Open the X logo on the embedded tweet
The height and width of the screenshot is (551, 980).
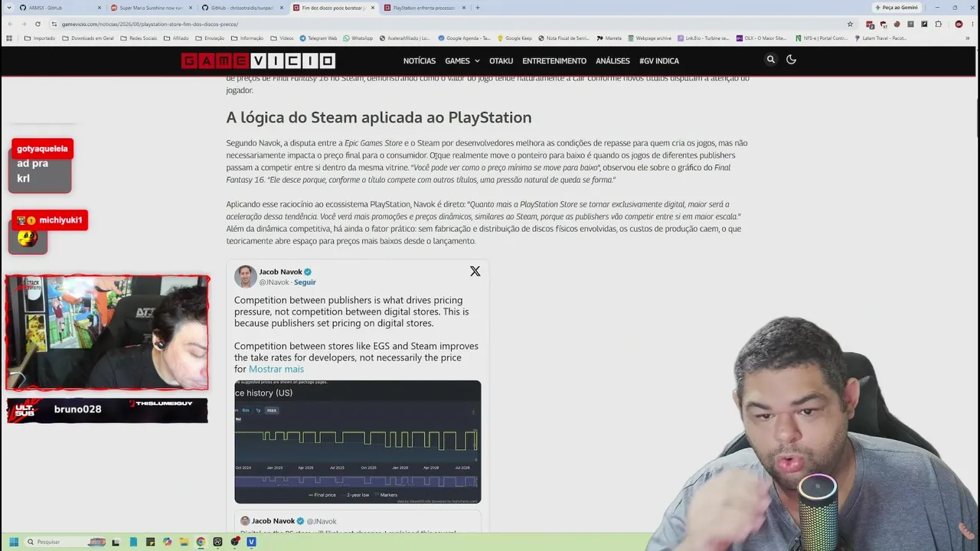tap(475, 271)
